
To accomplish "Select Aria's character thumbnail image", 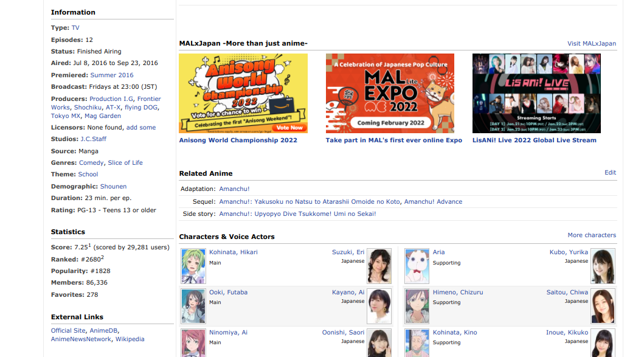I will tap(417, 266).
